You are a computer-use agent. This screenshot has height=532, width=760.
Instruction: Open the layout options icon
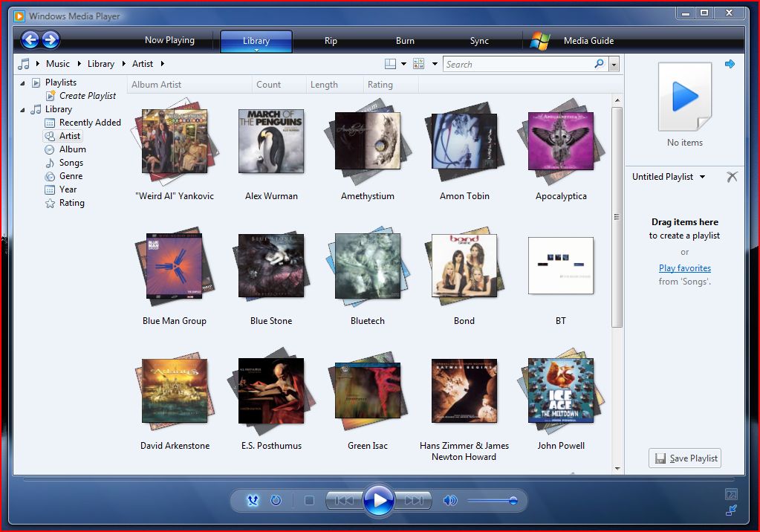(x=390, y=64)
